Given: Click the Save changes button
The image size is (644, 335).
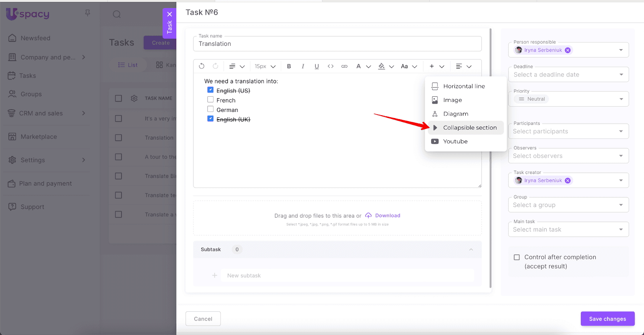Looking at the screenshot, I should (x=607, y=319).
